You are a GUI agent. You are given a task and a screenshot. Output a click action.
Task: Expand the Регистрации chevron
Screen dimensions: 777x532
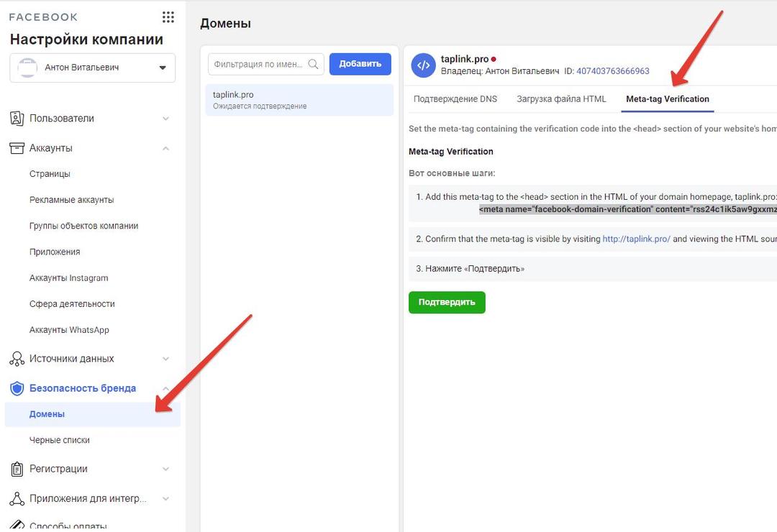(166, 469)
